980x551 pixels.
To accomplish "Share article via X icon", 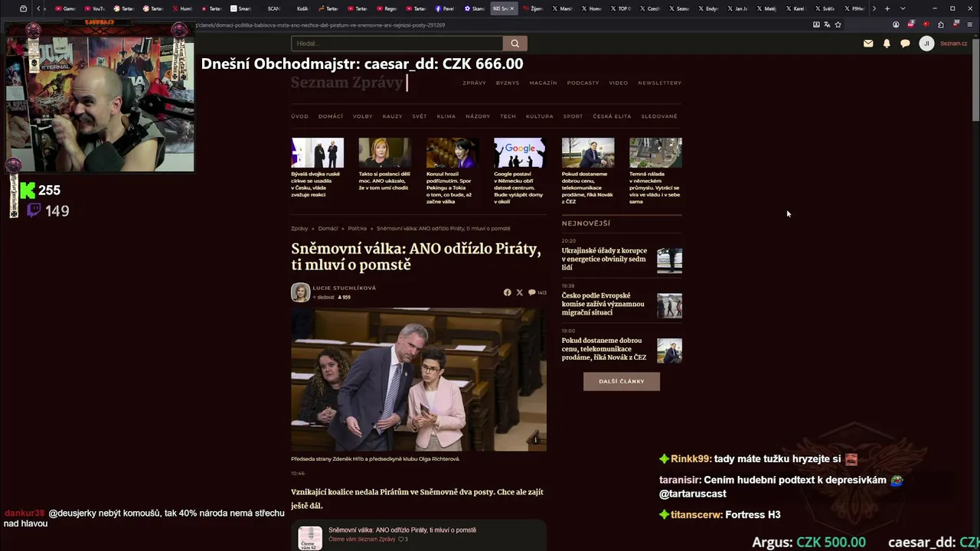I will (519, 292).
